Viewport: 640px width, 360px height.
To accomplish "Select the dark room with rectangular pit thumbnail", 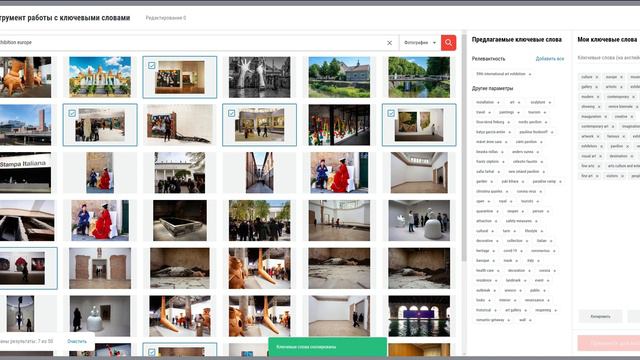I will [x=180, y=220].
